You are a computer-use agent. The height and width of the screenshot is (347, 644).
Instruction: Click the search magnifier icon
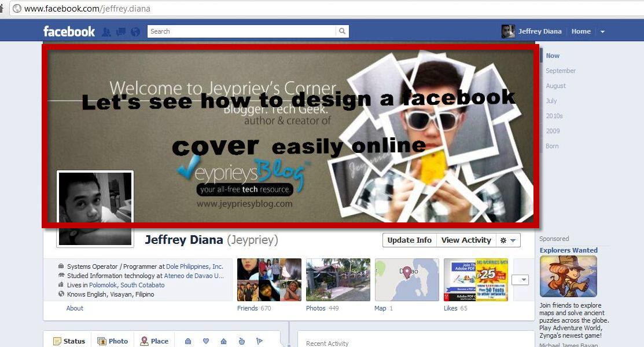343,31
